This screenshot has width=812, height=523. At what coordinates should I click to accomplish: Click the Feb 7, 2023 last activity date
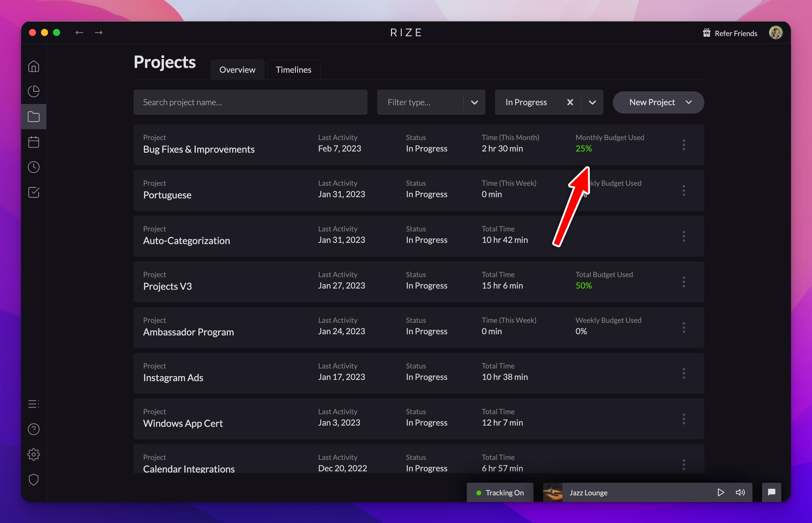click(x=340, y=148)
